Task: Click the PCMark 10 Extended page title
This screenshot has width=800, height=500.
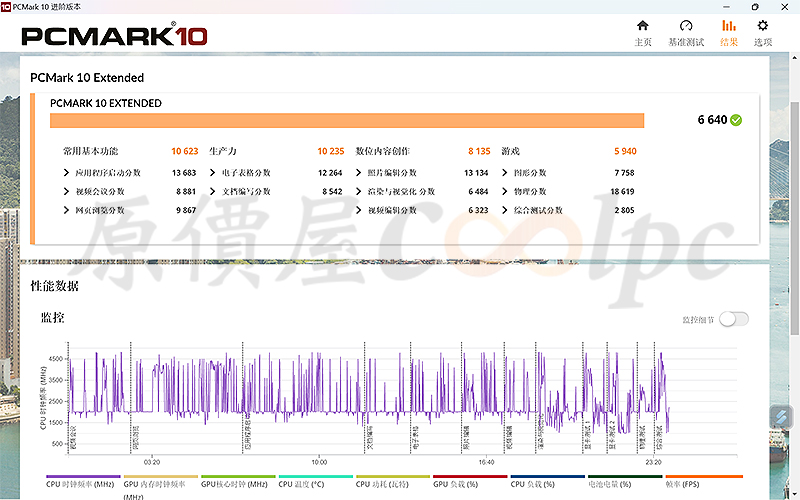Action: 87,78
